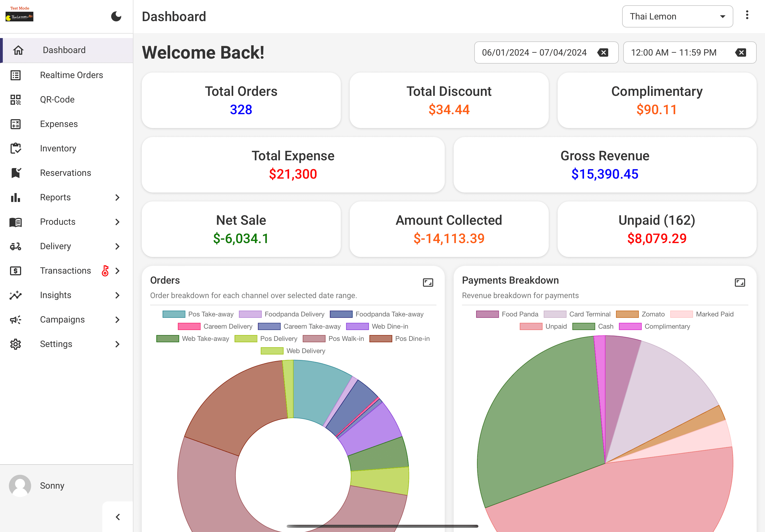Expand the Campaigns submenu chevron

pos(117,319)
